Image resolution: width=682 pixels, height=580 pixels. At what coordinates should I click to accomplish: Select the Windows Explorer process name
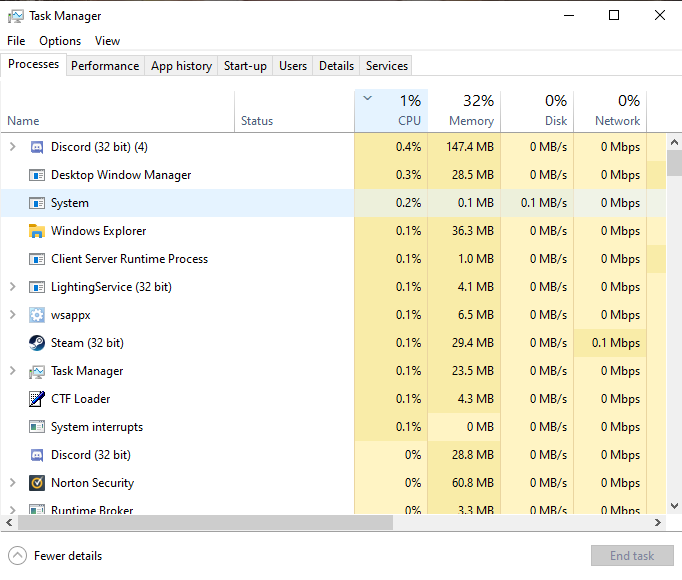[98, 231]
